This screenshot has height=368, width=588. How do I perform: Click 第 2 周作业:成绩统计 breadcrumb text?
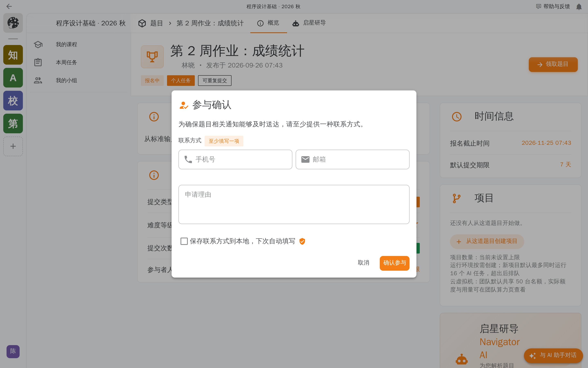click(210, 23)
